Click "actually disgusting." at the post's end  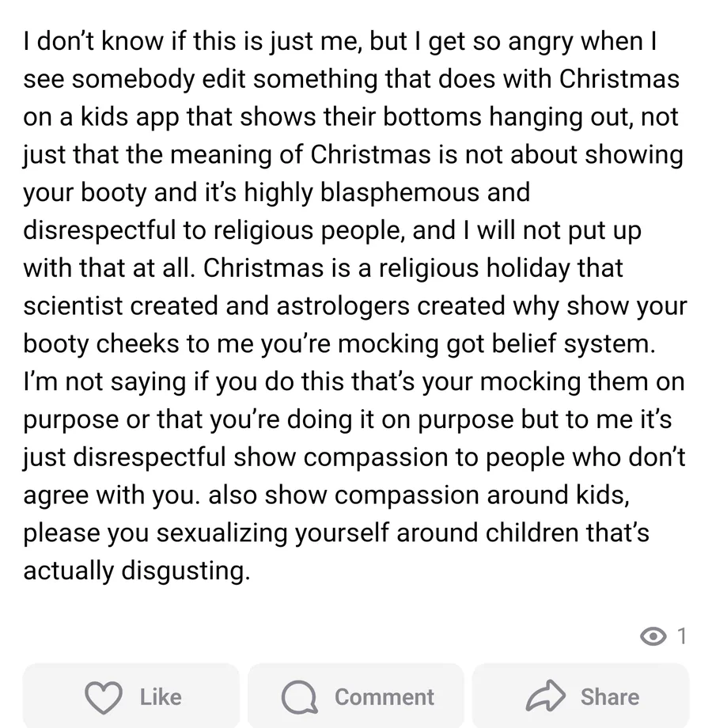[x=136, y=571]
